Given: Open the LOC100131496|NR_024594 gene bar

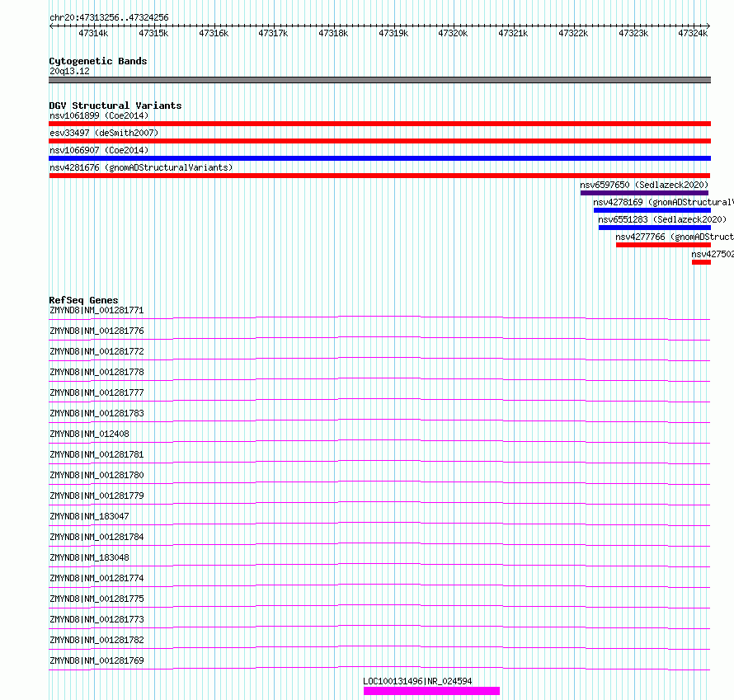Looking at the screenshot, I should pyautogui.click(x=431, y=691).
